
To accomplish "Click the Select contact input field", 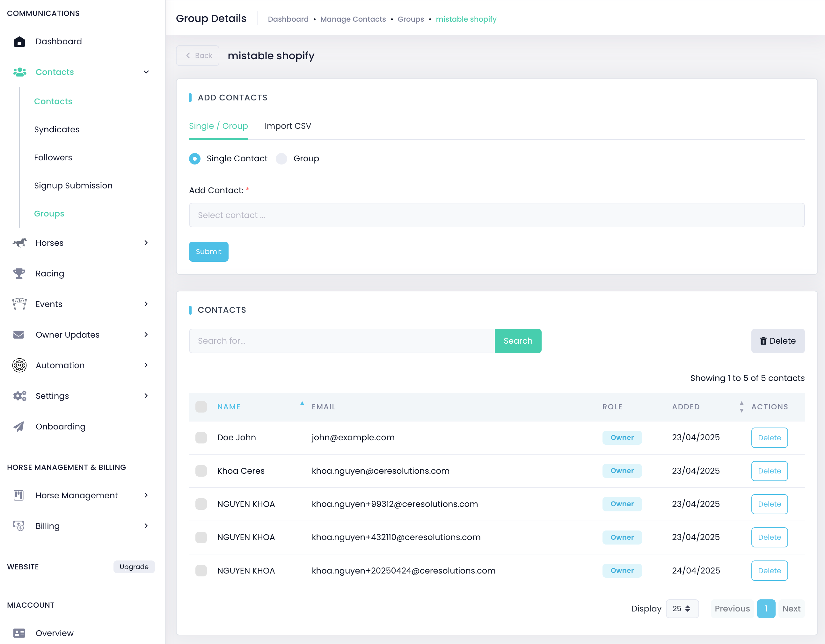I will [x=496, y=215].
